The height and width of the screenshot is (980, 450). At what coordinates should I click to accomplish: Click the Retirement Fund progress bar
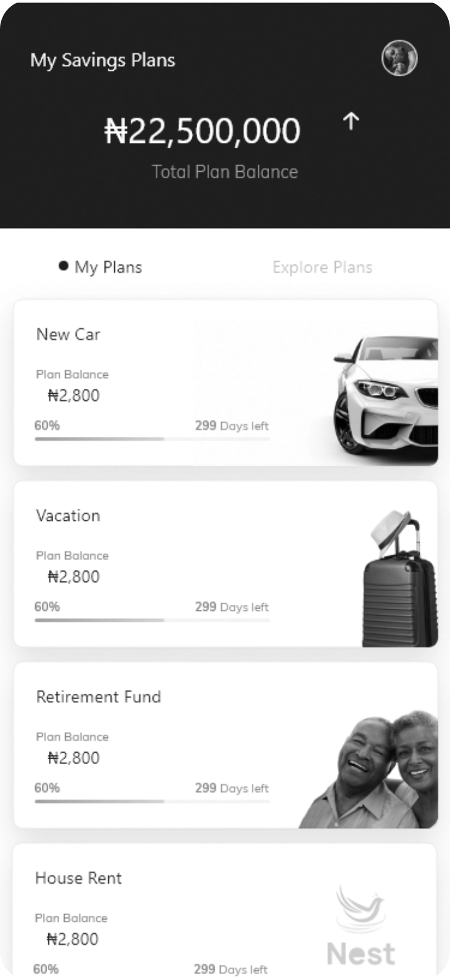pos(152,801)
